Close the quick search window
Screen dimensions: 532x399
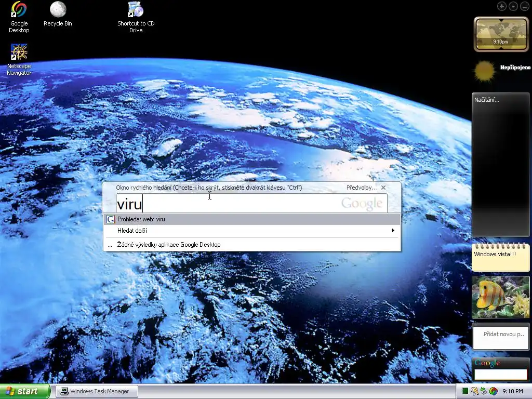point(383,188)
